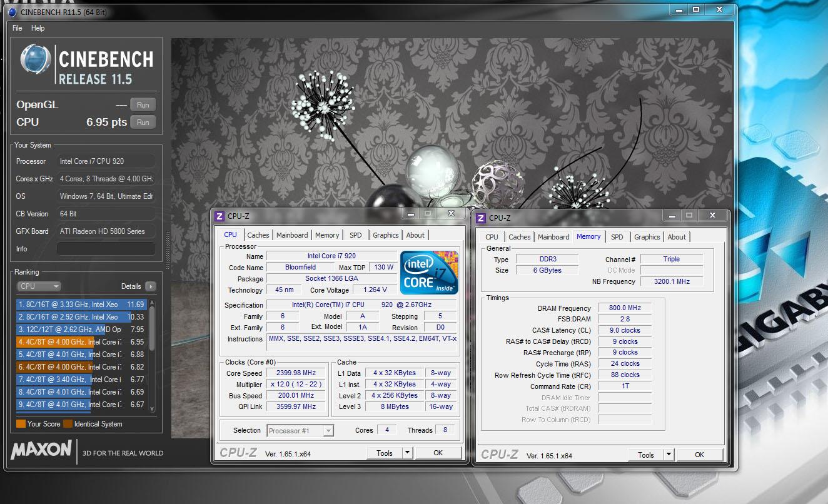Select ranking entry 7 at 3.40 GHz
828x504 pixels.
pos(81,380)
